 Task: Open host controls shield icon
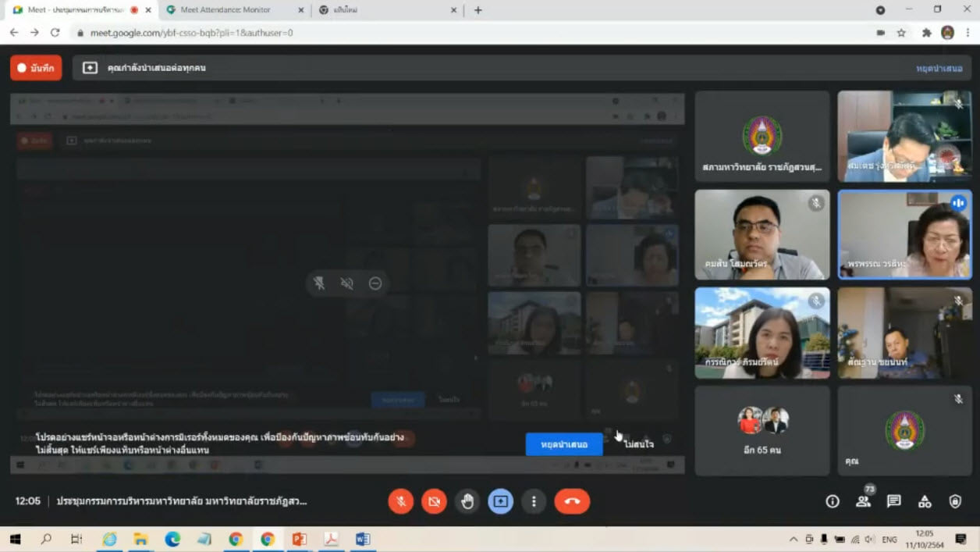955,501
